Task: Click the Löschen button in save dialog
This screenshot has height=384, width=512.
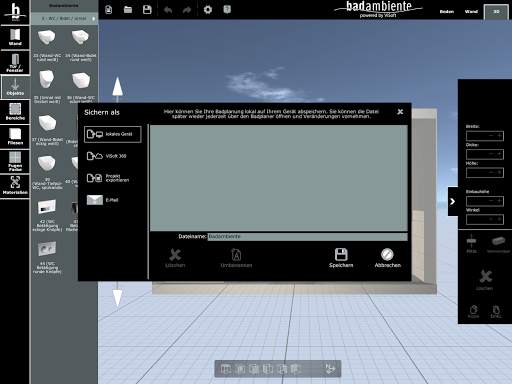Action: [175, 258]
